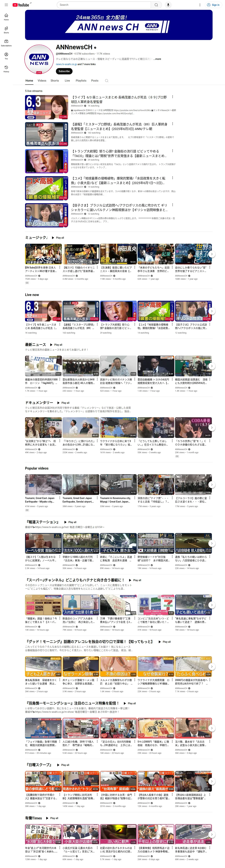The width and height of the screenshot is (225, 868).
Task: Show next videos in Popular videos carousel
Action: point(211,485)
